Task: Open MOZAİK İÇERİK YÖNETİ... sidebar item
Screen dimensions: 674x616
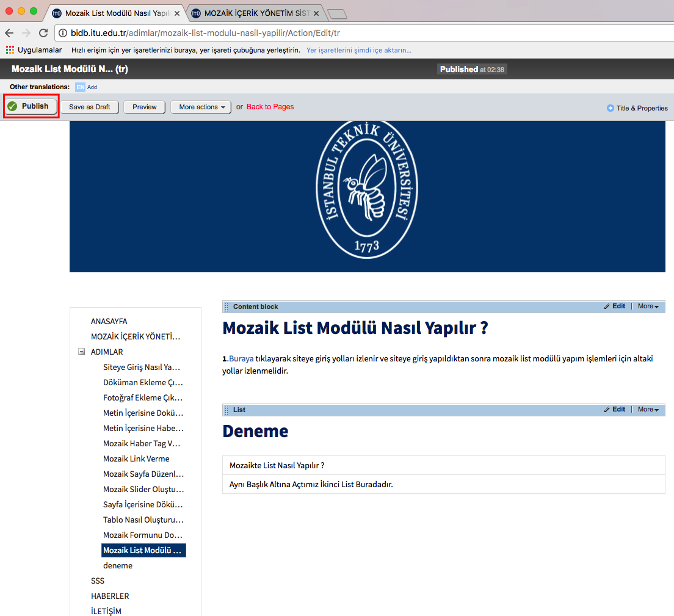Action: pos(136,336)
